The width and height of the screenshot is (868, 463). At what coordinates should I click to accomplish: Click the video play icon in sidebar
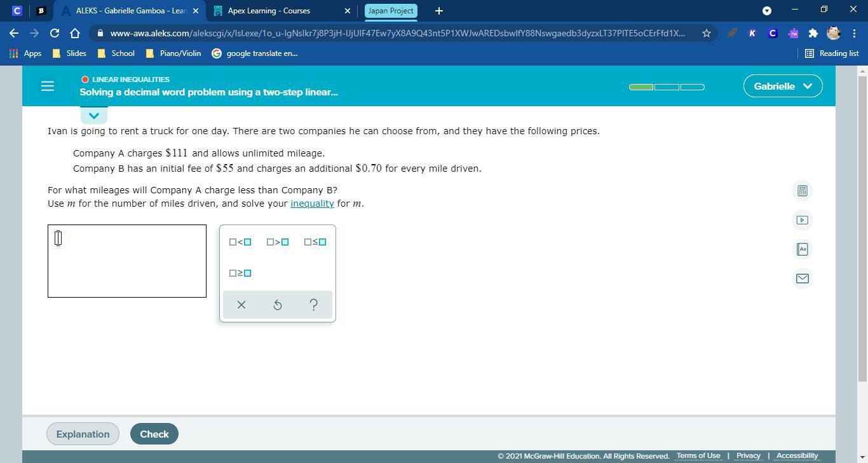point(802,220)
